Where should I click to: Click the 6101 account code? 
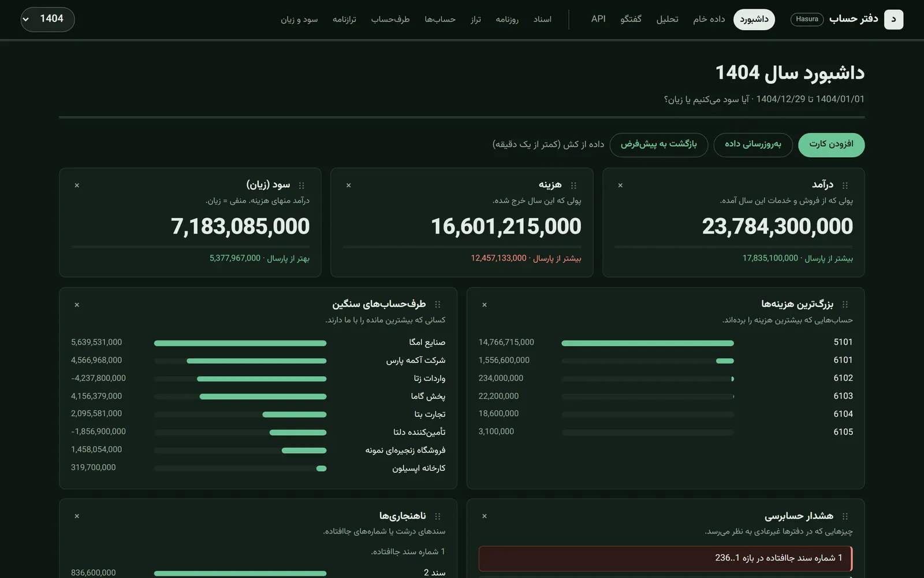coord(843,360)
